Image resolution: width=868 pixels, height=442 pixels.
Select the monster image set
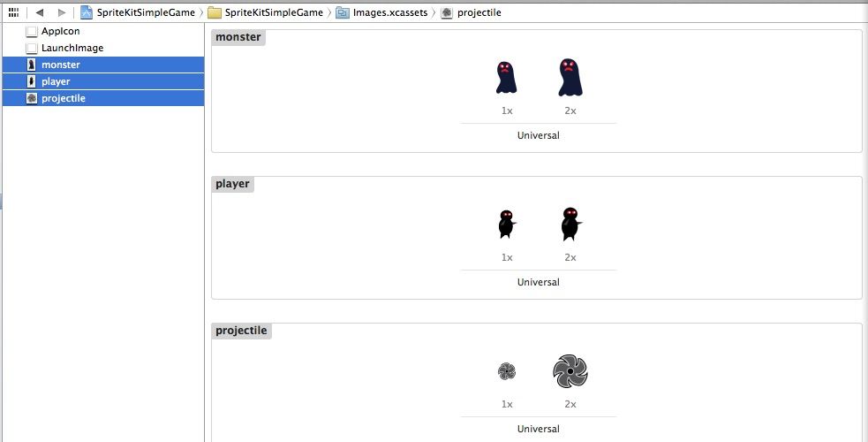pyautogui.click(x=103, y=65)
